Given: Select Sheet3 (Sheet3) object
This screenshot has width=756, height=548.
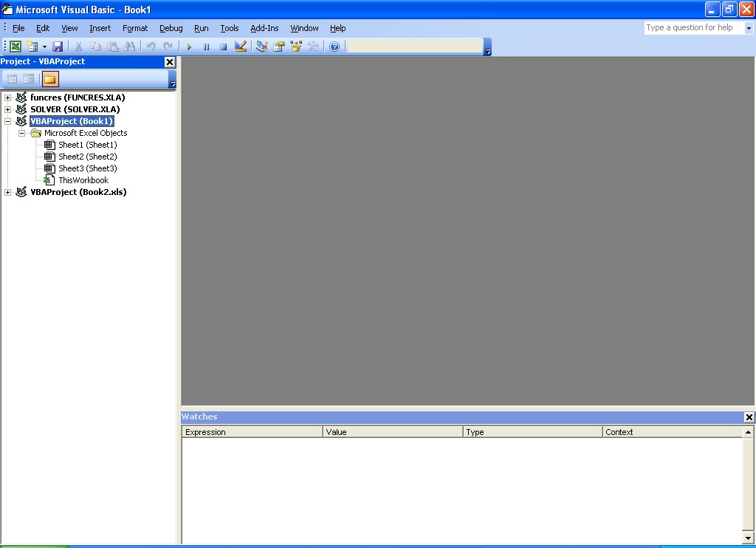Looking at the screenshot, I should tap(88, 168).
